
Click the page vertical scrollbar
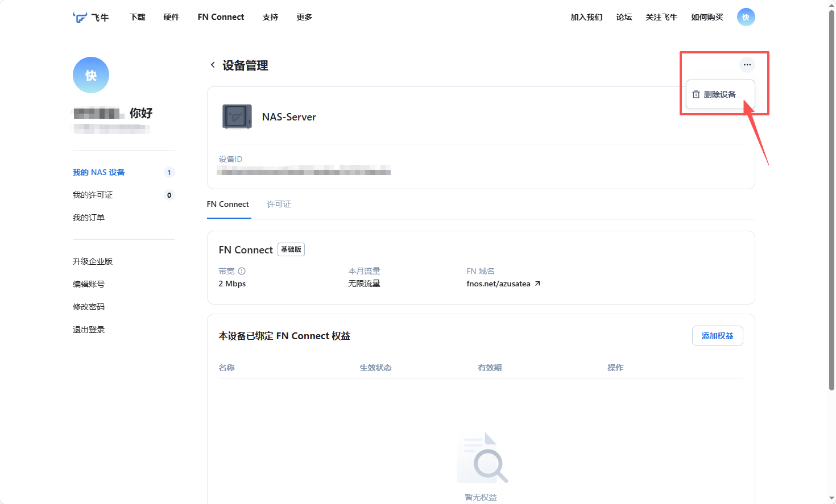[x=831, y=200]
